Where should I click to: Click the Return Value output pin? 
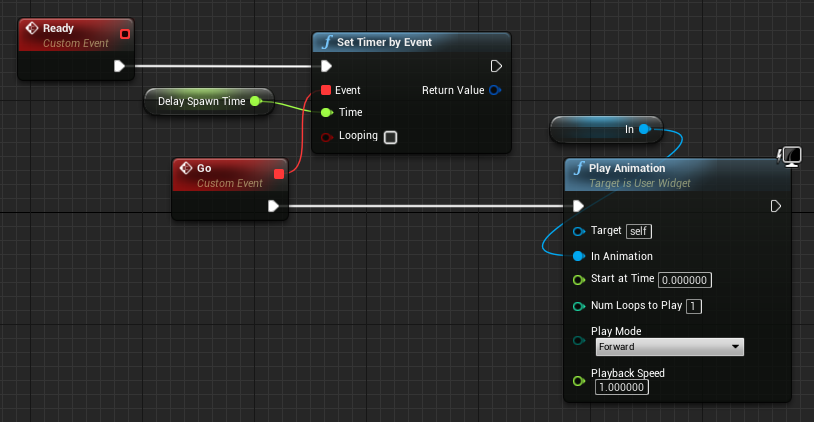tap(495, 90)
